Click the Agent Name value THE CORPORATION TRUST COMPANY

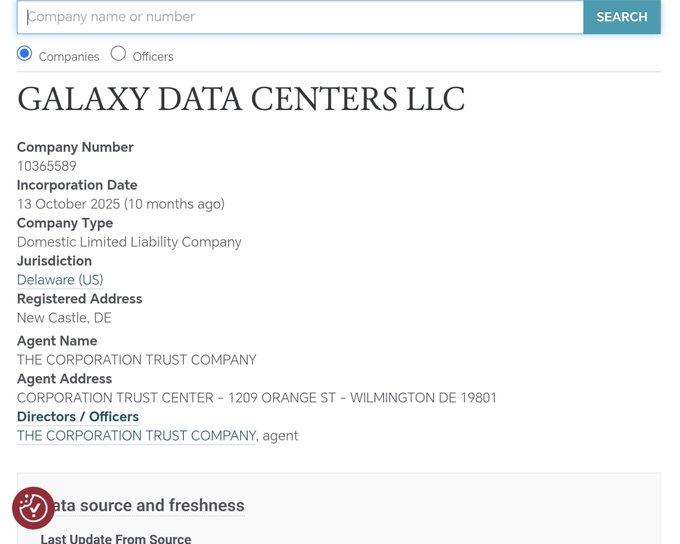(x=137, y=360)
